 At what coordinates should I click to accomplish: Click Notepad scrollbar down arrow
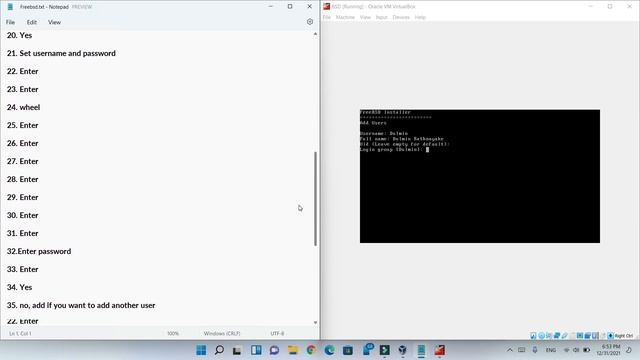tap(315, 322)
